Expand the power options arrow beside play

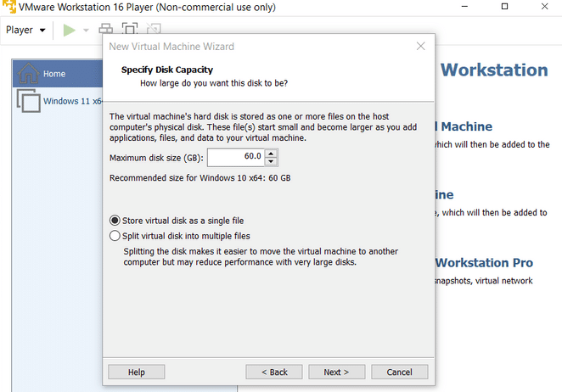click(86, 31)
